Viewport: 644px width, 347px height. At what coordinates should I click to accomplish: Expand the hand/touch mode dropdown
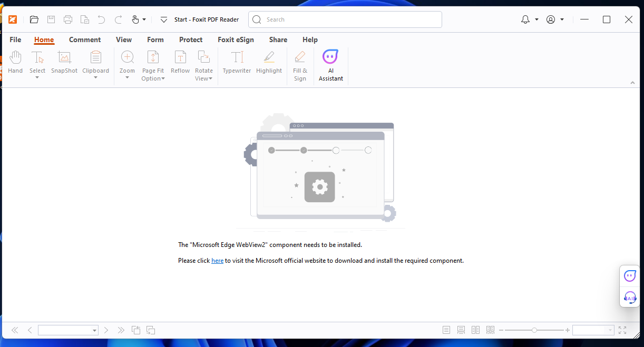[x=144, y=19]
